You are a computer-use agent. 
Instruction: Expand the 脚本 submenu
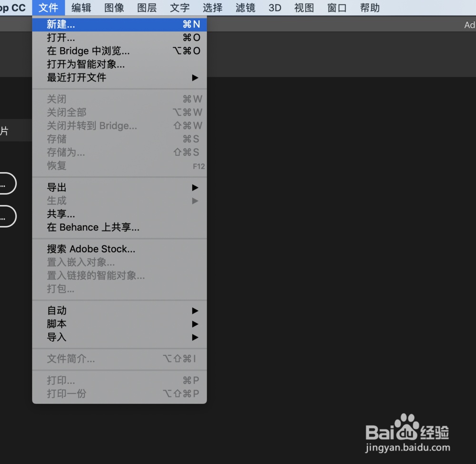pos(119,324)
